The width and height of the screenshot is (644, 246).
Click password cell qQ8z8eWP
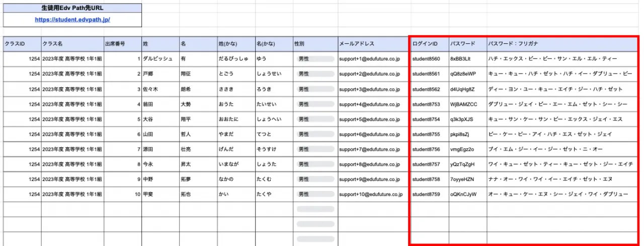(x=468, y=74)
